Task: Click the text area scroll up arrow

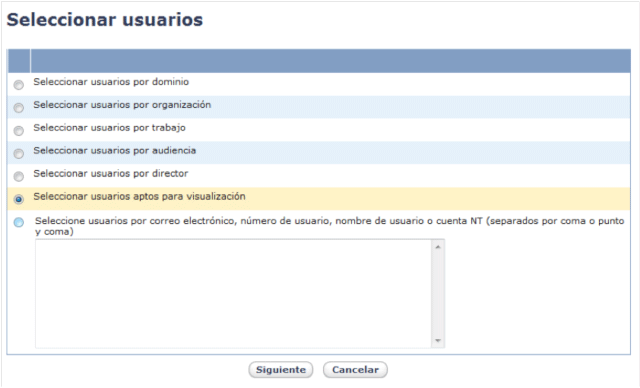Action: [438, 247]
